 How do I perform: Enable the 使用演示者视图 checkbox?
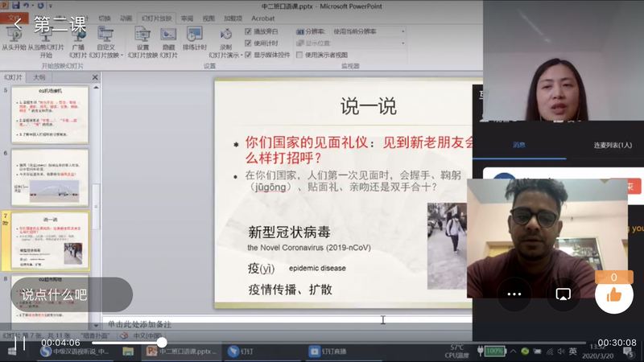pos(300,55)
